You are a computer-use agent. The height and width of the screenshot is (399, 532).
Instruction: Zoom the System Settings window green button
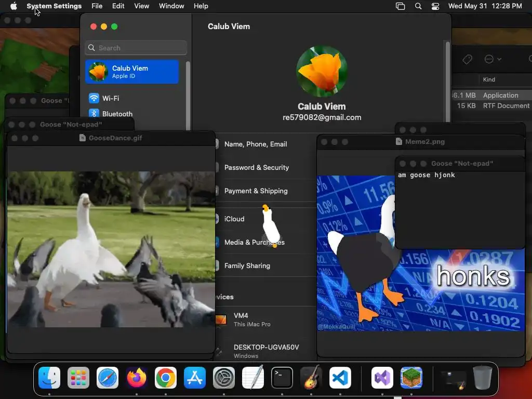114,26
